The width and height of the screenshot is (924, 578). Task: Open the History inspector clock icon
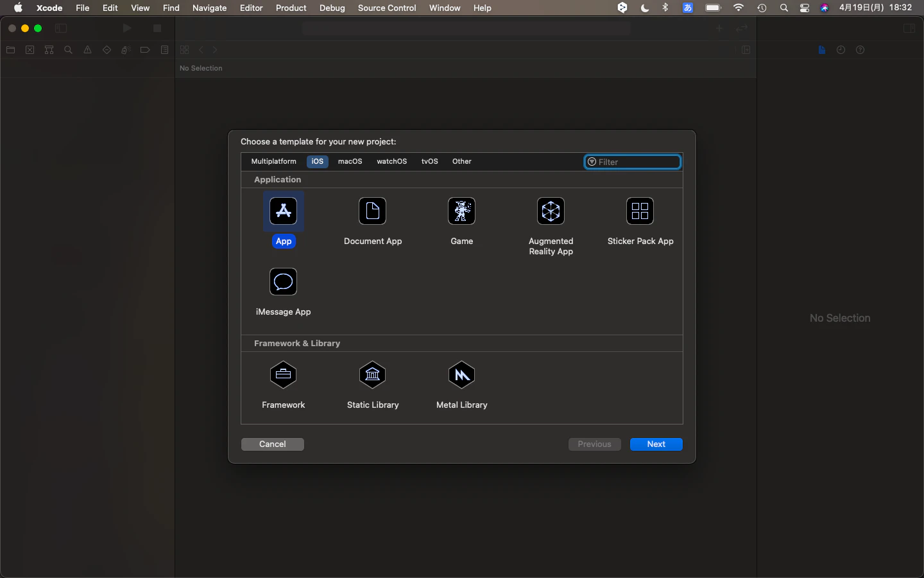click(841, 50)
